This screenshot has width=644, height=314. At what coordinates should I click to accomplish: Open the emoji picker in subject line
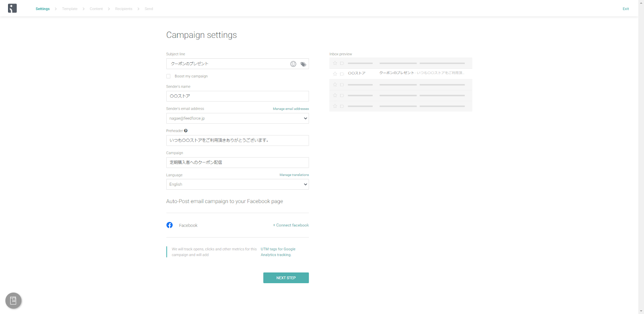click(293, 64)
